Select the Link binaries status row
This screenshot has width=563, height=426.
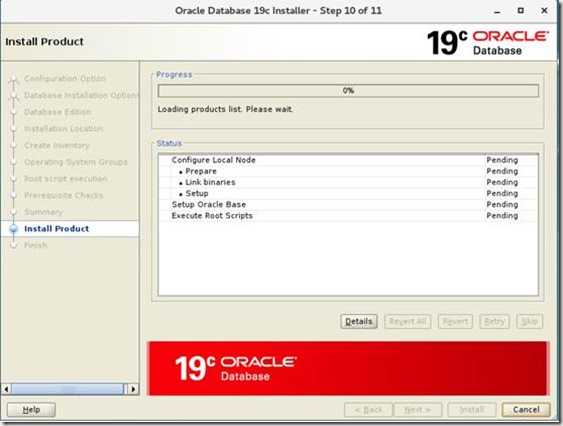(x=348, y=182)
